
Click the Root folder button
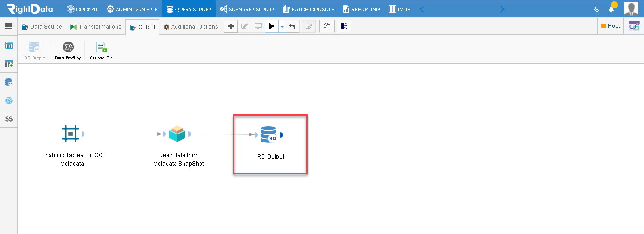coord(611,26)
